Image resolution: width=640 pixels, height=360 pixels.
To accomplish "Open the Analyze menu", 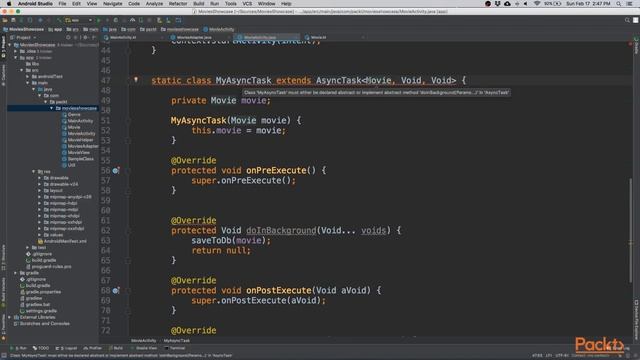I will (154, 4).
